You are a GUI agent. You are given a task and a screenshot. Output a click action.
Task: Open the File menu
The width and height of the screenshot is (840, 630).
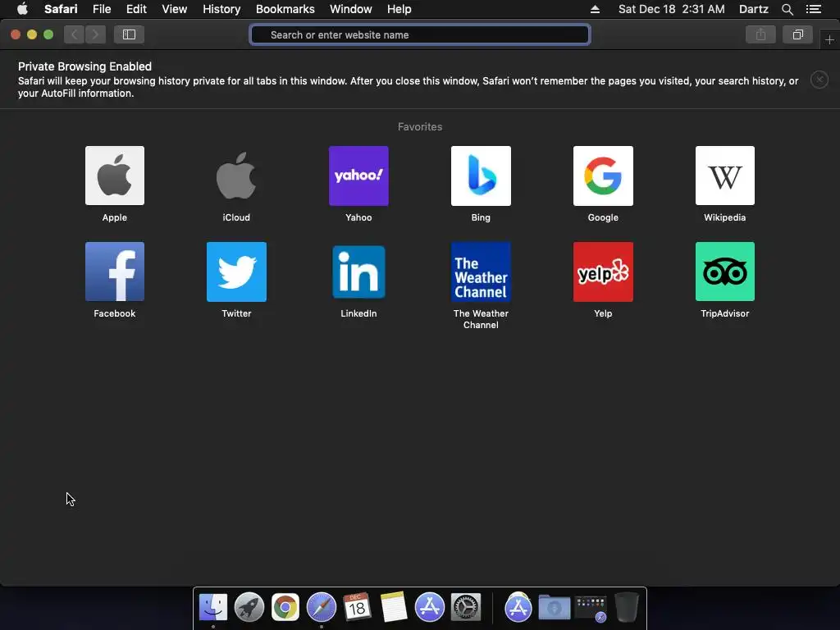tap(101, 9)
